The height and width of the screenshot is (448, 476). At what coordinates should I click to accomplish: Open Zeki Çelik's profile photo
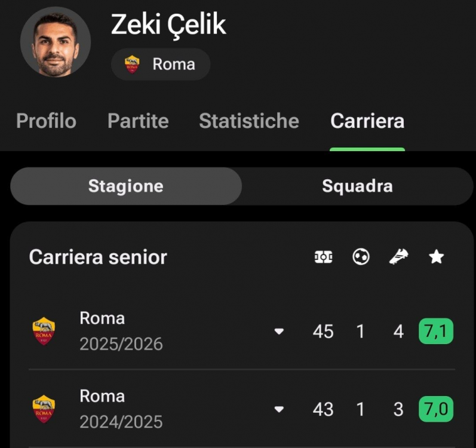click(x=56, y=42)
